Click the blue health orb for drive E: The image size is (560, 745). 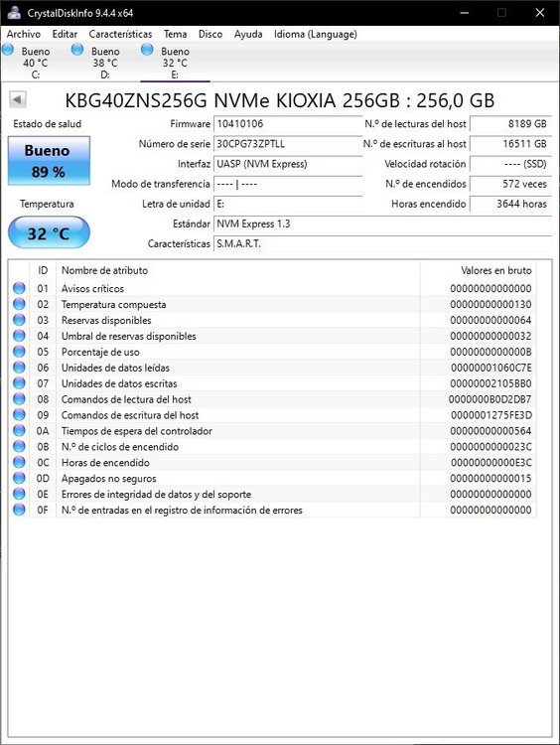tap(147, 49)
